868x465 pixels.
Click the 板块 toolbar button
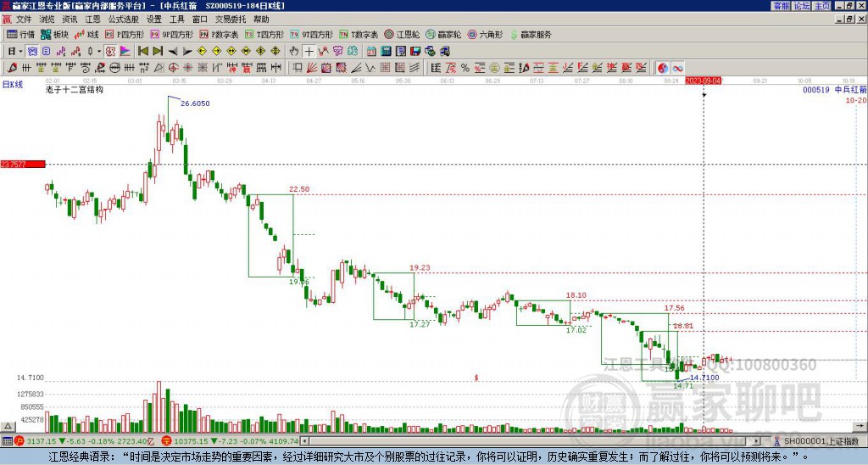point(54,34)
